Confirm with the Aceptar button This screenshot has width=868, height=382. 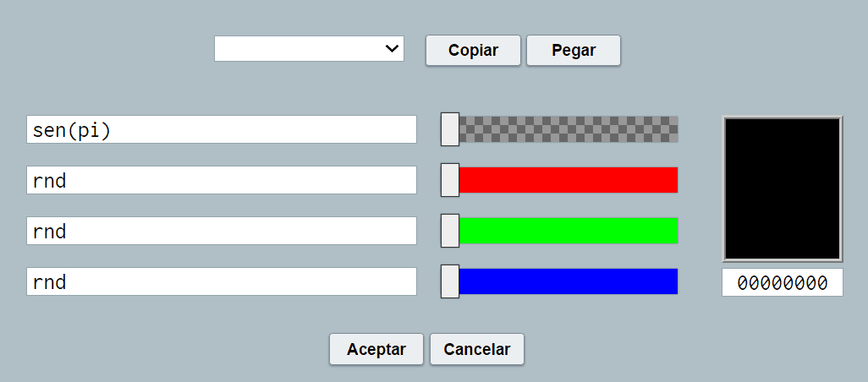click(376, 349)
